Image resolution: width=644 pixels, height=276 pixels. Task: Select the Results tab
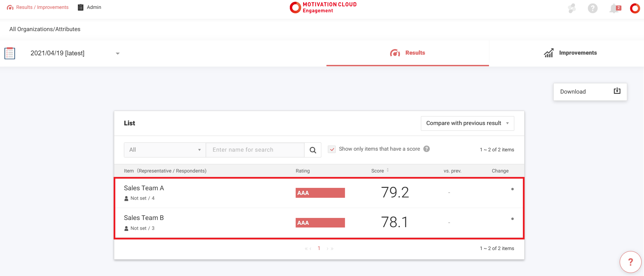coord(408,53)
